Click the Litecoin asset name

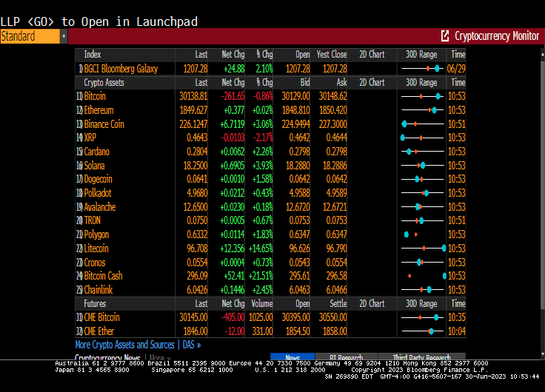point(96,249)
